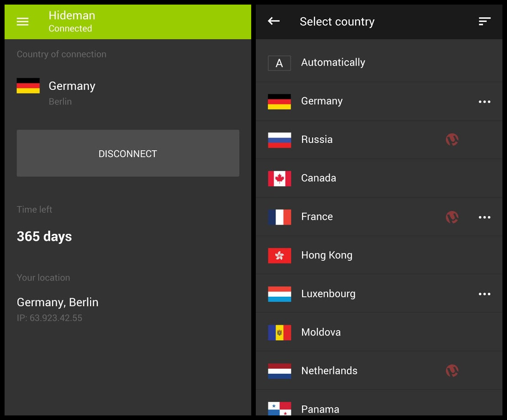The height and width of the screenshot is (420, 507).
Task: Click the 'Your location' label
Action: pyautogui.click(x=43, y=278)
